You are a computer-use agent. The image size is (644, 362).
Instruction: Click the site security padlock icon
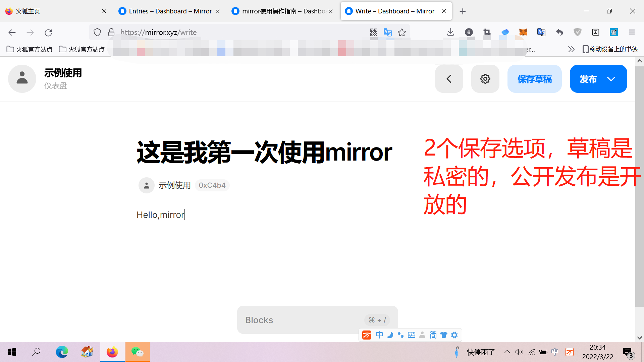[x=111, y=32]
